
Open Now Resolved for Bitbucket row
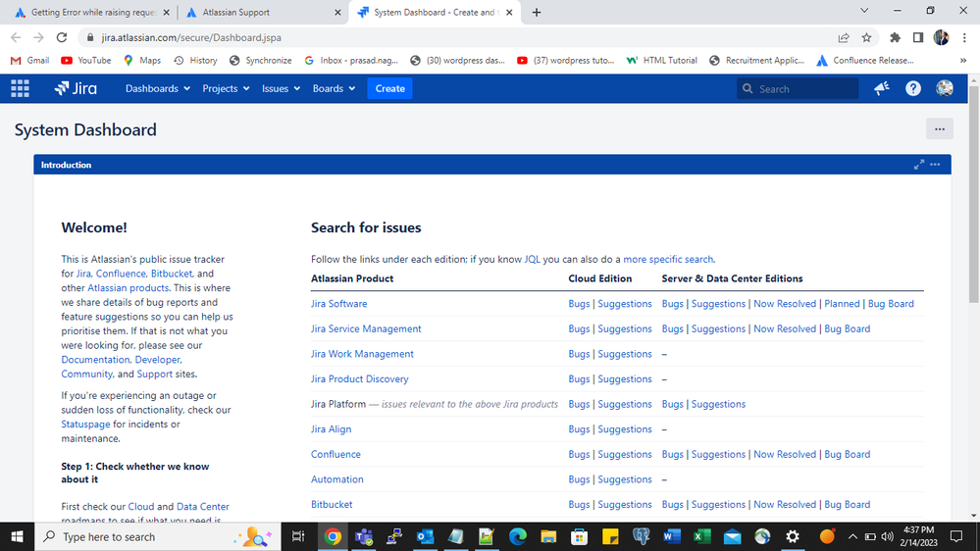[x=785, y=504]
